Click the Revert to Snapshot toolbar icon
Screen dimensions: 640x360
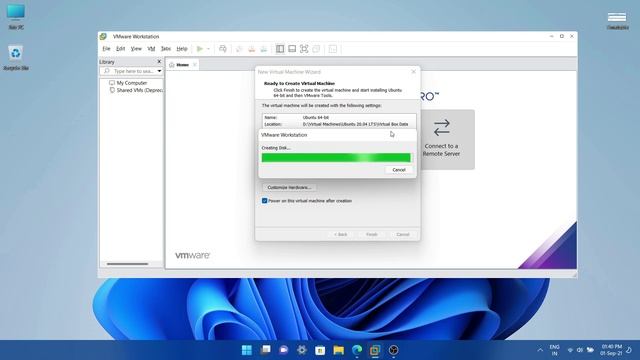click(x=251, y=49)
